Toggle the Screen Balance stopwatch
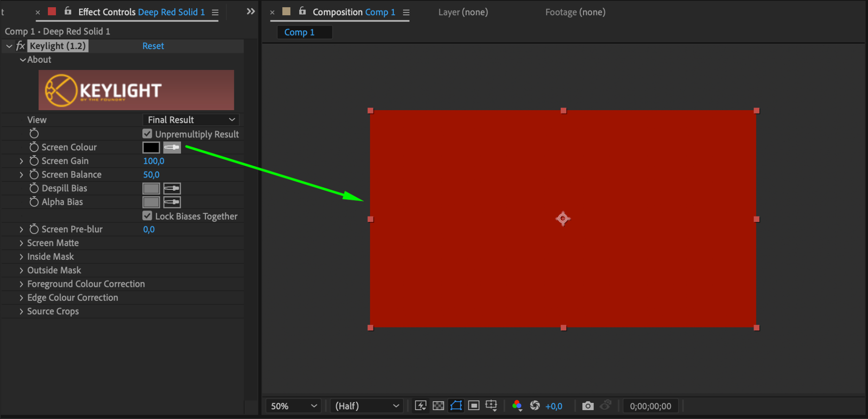Viewport: 868px width, 419px height. point(34,174)
